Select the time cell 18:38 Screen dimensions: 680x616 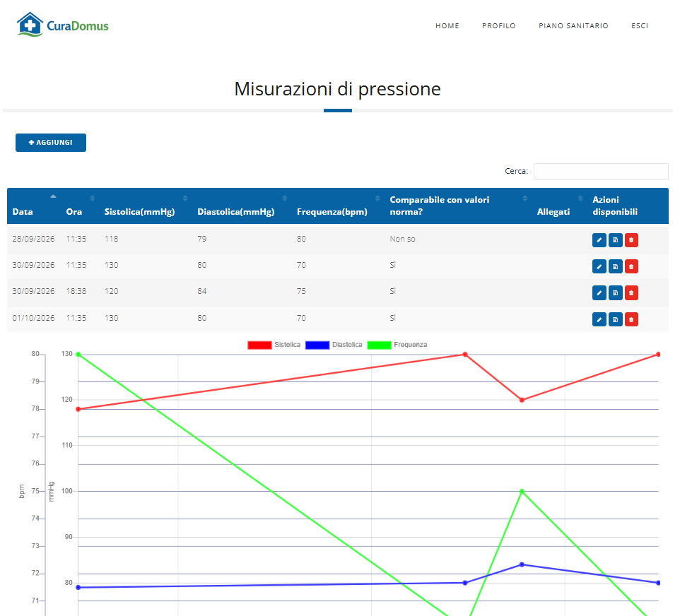(x=76, y=291)
